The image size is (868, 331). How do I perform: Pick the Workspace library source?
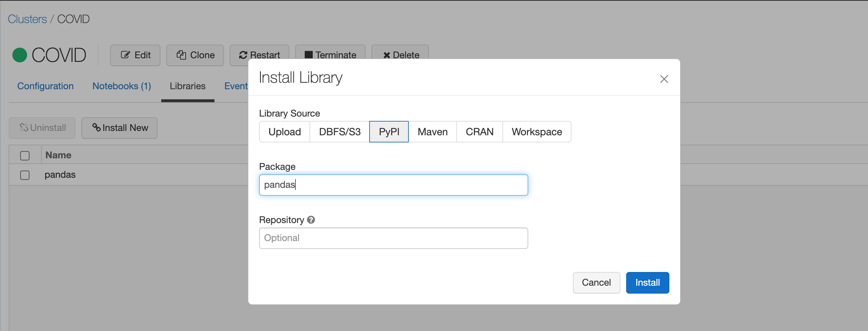click(537, 132)
